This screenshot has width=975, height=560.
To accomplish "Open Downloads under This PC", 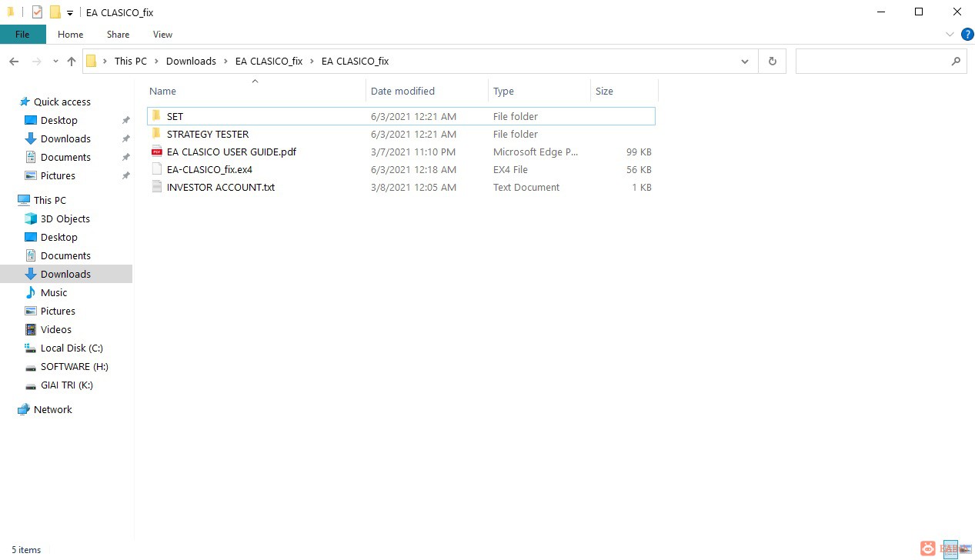I will [x=65, y=274].
